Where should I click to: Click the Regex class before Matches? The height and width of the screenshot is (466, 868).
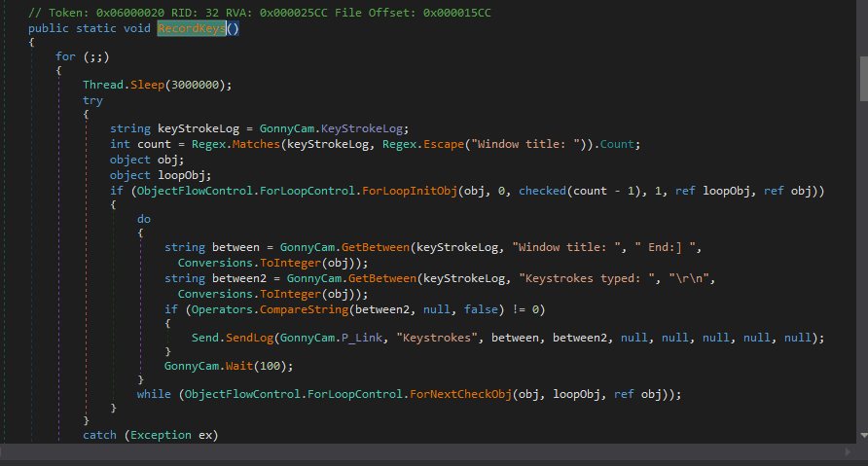[x=208, y=144]
